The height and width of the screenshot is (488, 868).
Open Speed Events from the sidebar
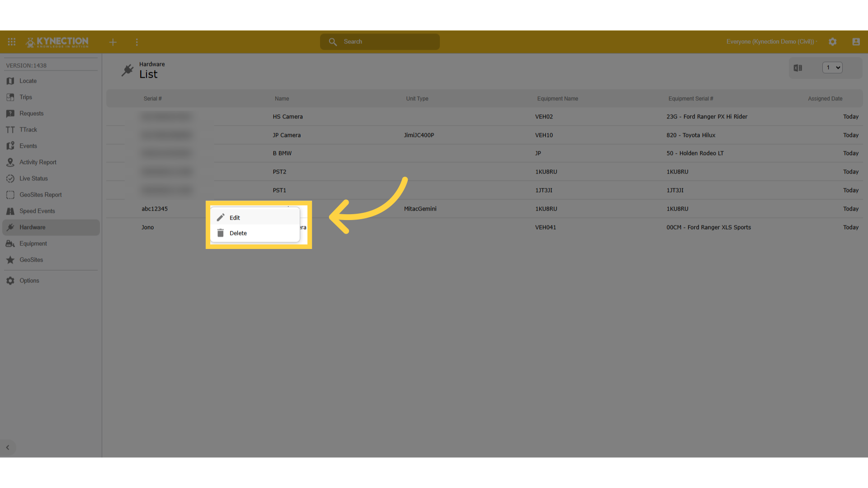[51, 211]
